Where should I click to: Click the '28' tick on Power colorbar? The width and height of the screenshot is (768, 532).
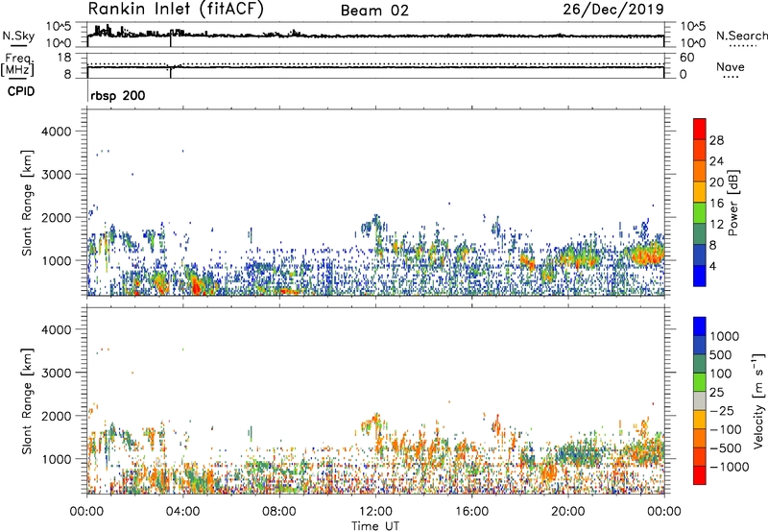716,140
